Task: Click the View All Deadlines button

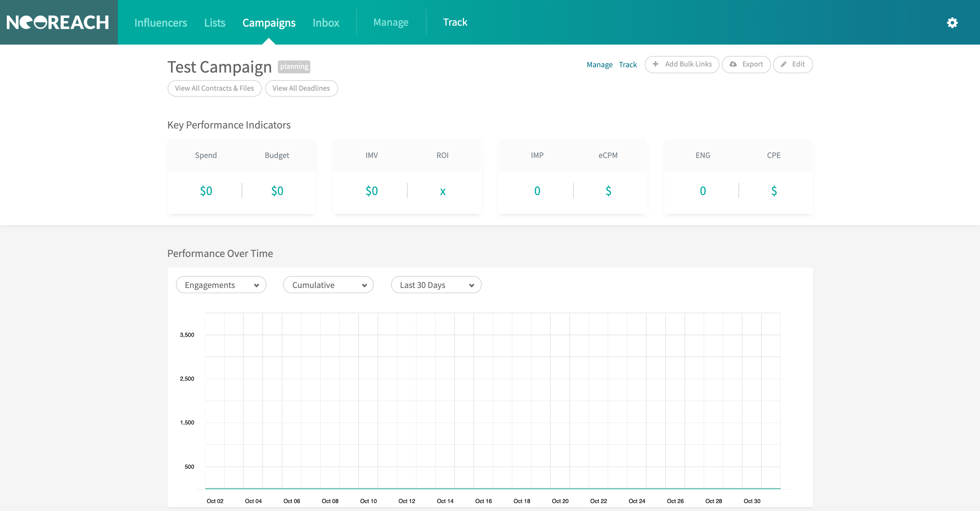Action: point(301,88)
